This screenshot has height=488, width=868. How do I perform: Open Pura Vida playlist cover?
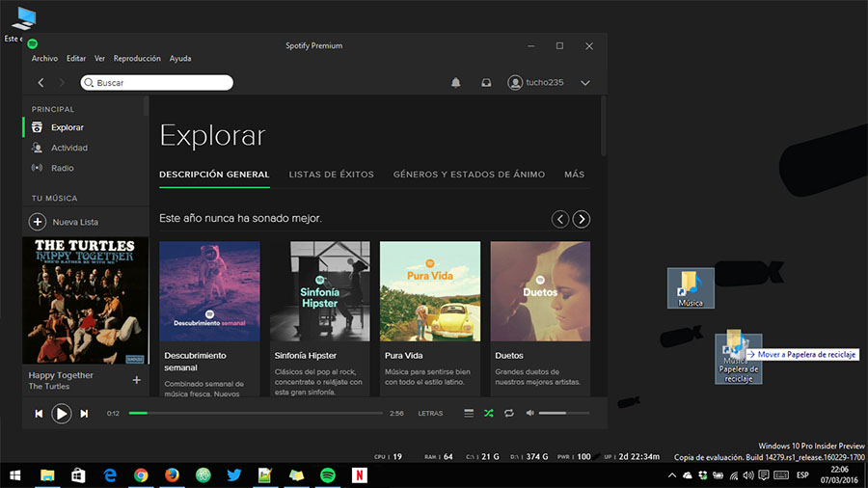430,291
